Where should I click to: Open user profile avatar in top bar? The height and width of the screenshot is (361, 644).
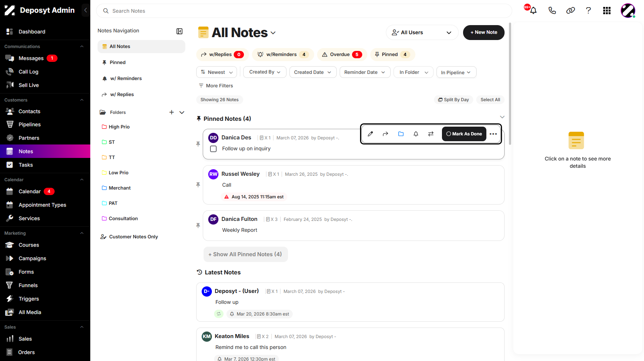(628, 11)
